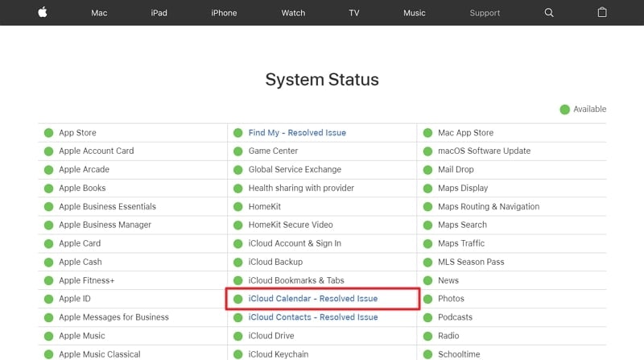Open the iPad menu item
Image resolution: width=644 pixels, height=360 pixels.
[160, 13]
